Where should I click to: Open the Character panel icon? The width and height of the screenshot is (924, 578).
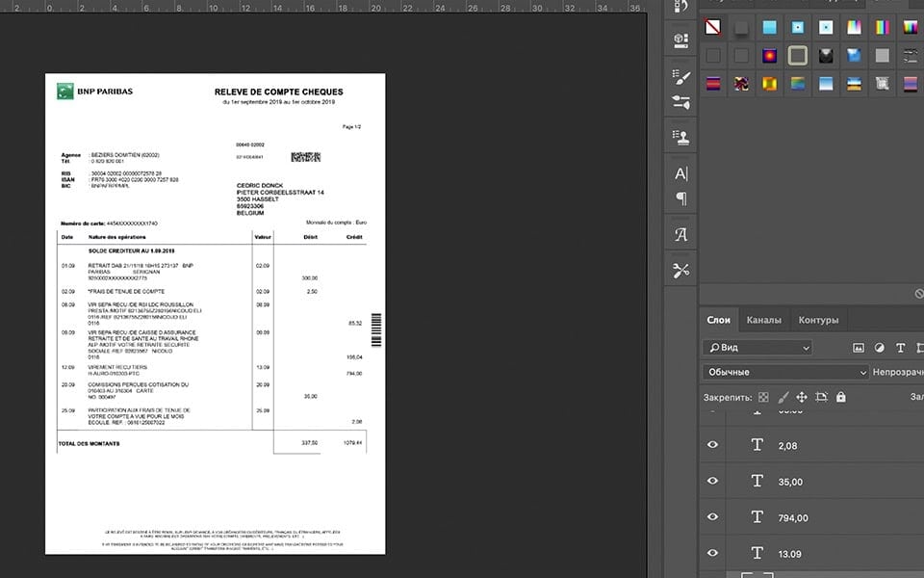(x=680, y=173)
